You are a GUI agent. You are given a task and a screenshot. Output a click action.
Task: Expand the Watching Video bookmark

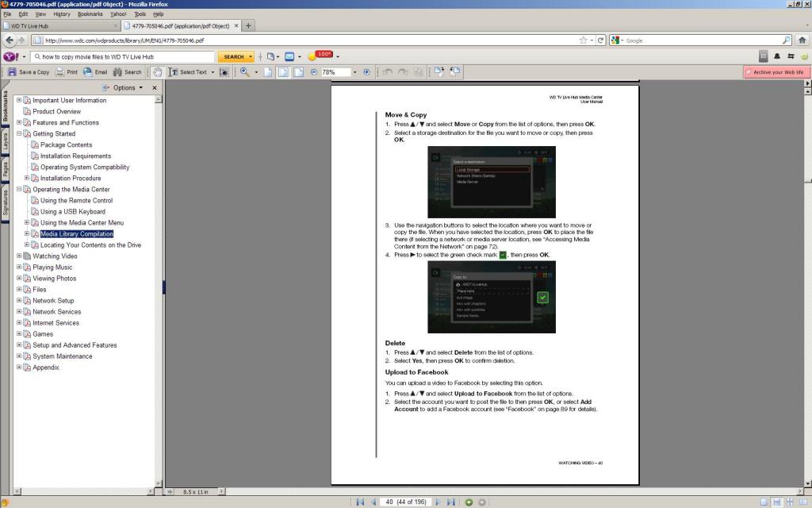[x=19, y=256]
